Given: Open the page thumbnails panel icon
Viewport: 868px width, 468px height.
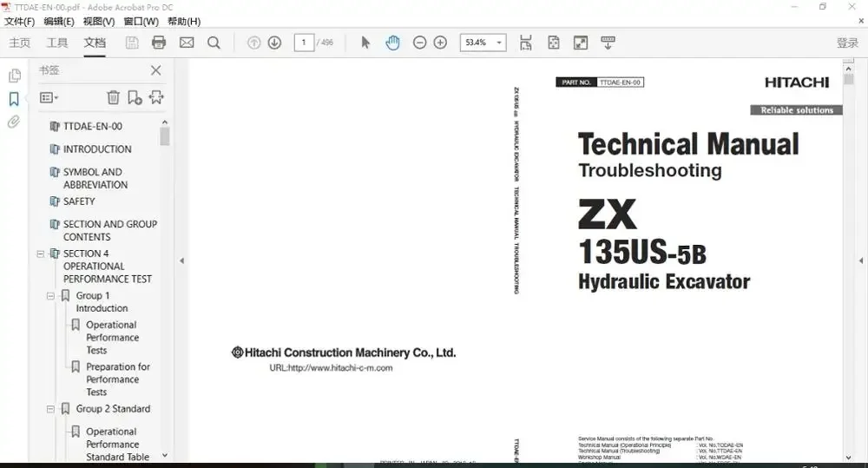Looking at the screenshot, I should coord(15,76).
